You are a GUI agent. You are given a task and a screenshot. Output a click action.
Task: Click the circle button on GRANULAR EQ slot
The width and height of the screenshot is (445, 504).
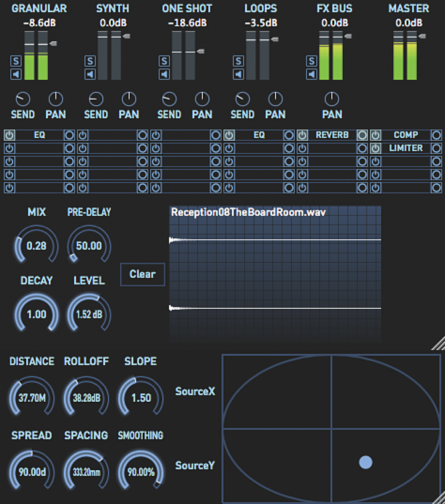[69, 135]
